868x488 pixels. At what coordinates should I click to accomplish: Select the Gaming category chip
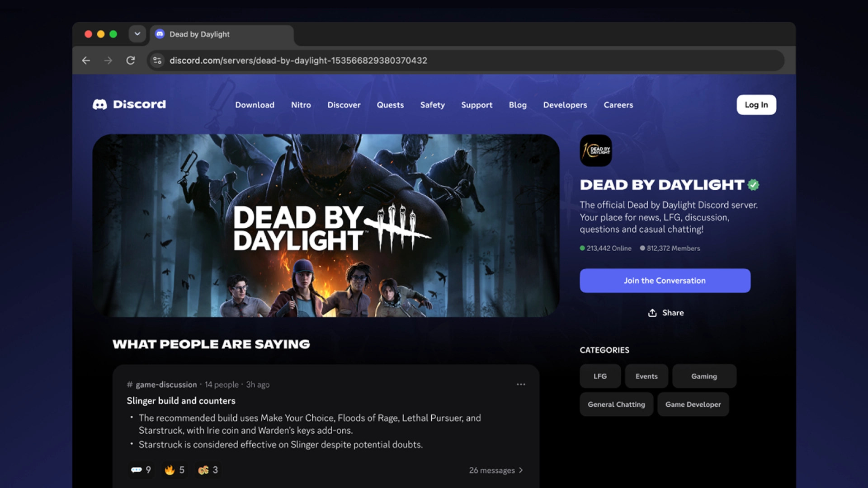click(704, 376)
